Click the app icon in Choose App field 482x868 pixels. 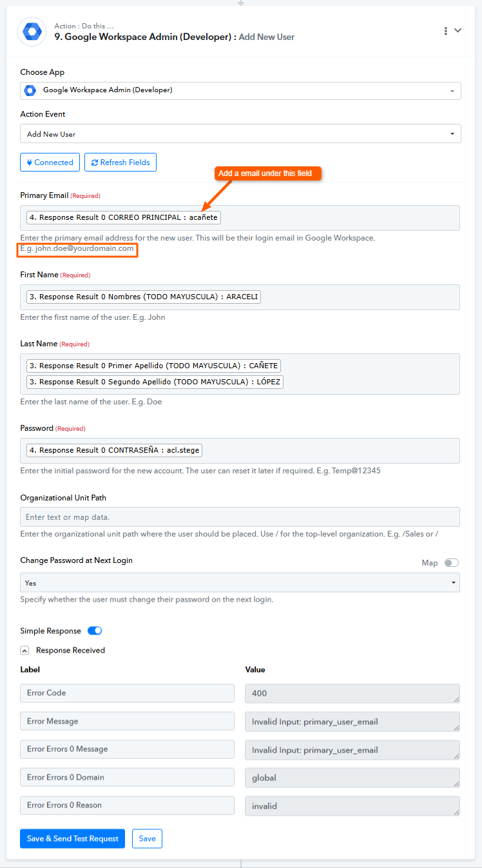[30, 90]
